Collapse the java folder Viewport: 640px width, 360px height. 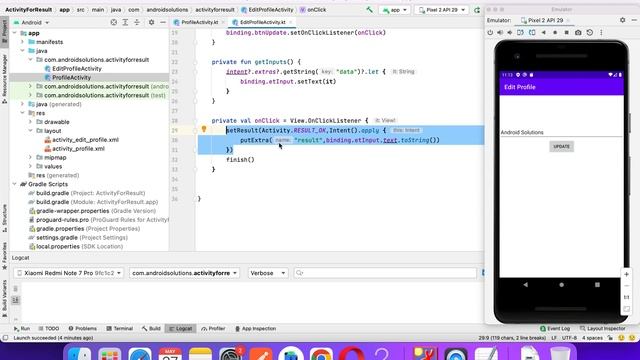click(x=22, y=51)
